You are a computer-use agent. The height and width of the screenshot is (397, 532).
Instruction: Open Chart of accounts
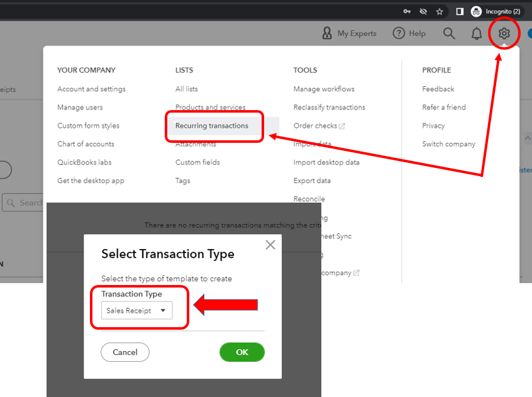86,143
